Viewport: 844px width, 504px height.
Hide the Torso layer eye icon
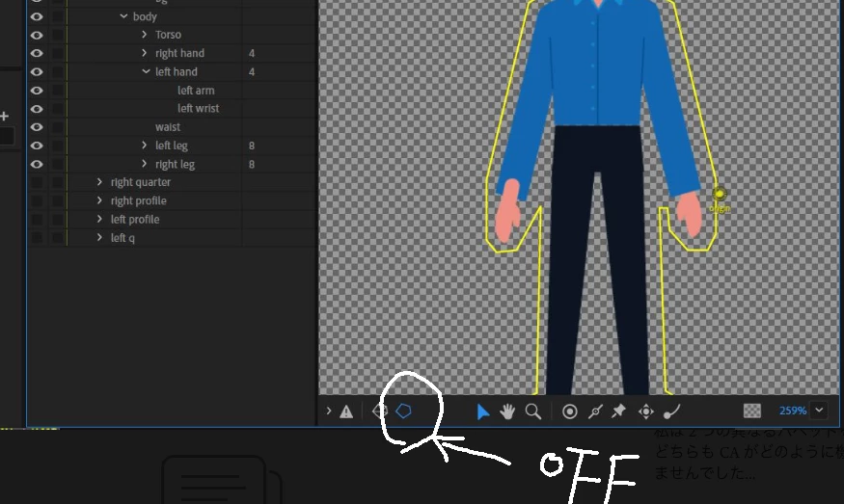pyautogui.click(x=37, y=35)
